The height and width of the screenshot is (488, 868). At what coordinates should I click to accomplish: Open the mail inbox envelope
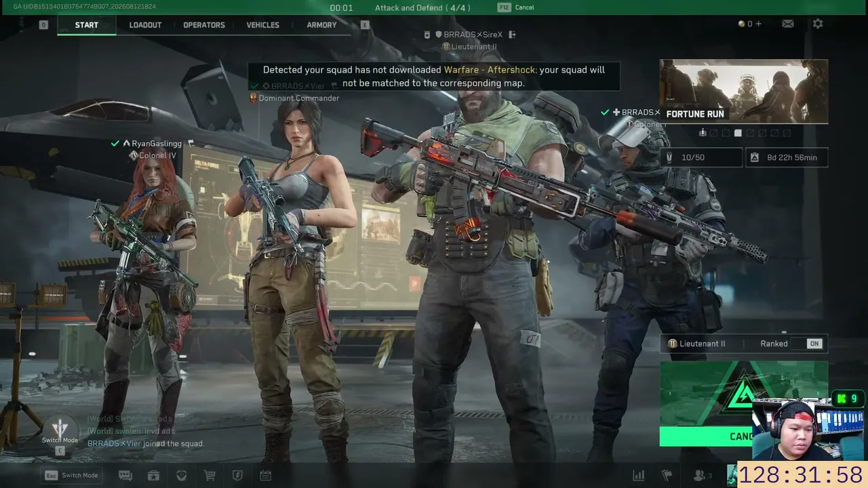tap(787, 24)
